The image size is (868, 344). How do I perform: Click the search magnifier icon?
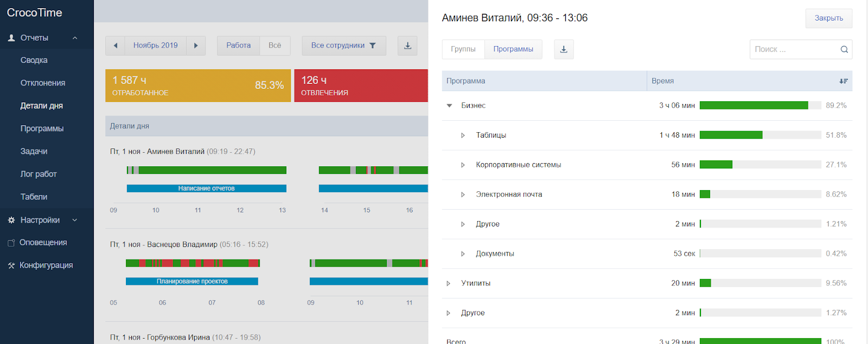844,49
